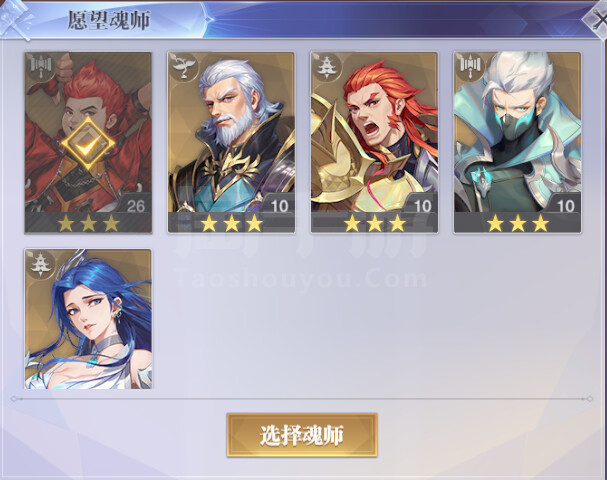Click class icon on red-haired selected card
607x480 pixels.
40,67
